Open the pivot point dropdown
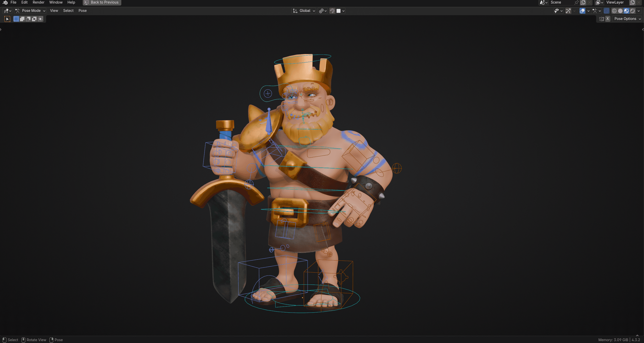 pos(323,11)
